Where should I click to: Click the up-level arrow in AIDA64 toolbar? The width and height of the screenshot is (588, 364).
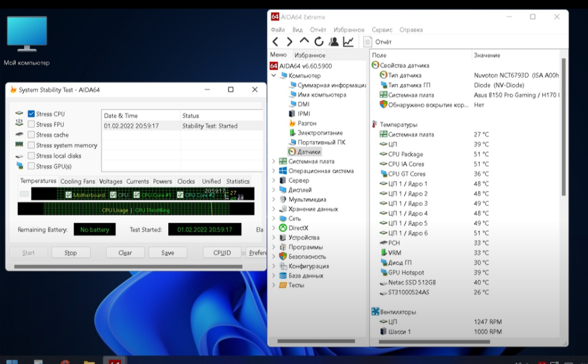[304, 41]
